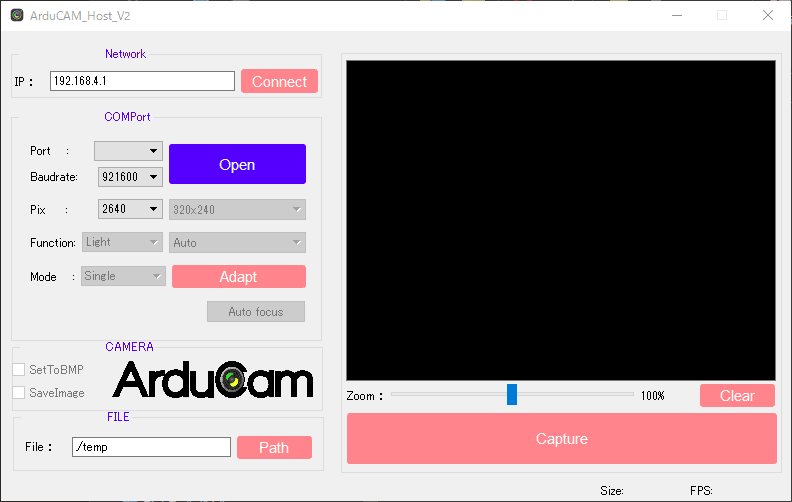Click the Connect button
Image resolution: width=792 pixels, height=502 pixels.
coord(279,81)
